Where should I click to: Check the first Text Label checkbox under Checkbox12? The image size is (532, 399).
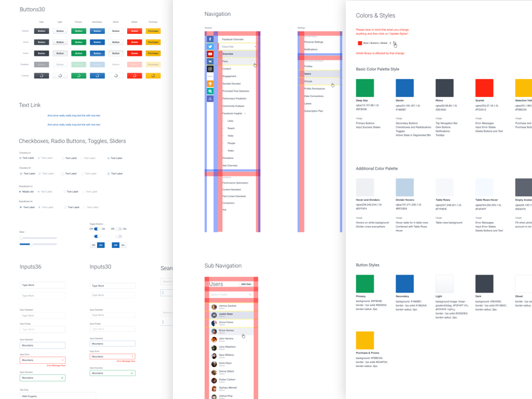23,158
